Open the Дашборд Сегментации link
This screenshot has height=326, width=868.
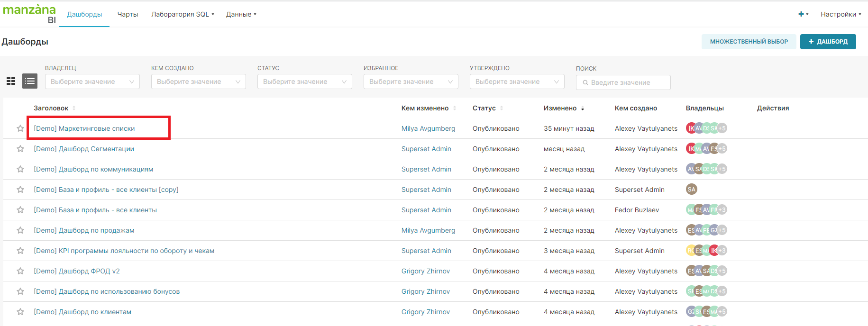[x=84, y=149]
